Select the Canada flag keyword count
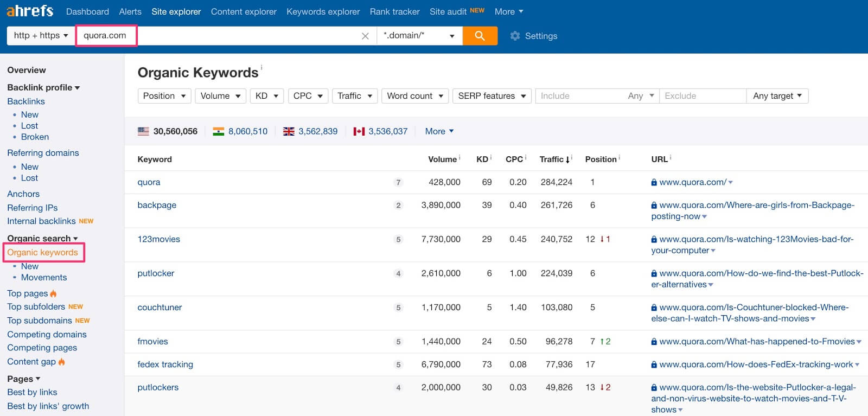This screenshot has width=868, height=416. (380, 131)
